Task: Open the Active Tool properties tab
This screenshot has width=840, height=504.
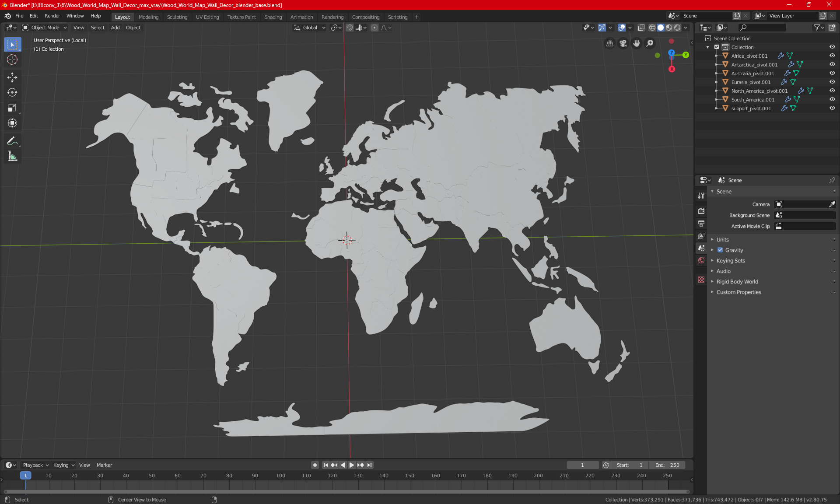Action: point(701,196)
